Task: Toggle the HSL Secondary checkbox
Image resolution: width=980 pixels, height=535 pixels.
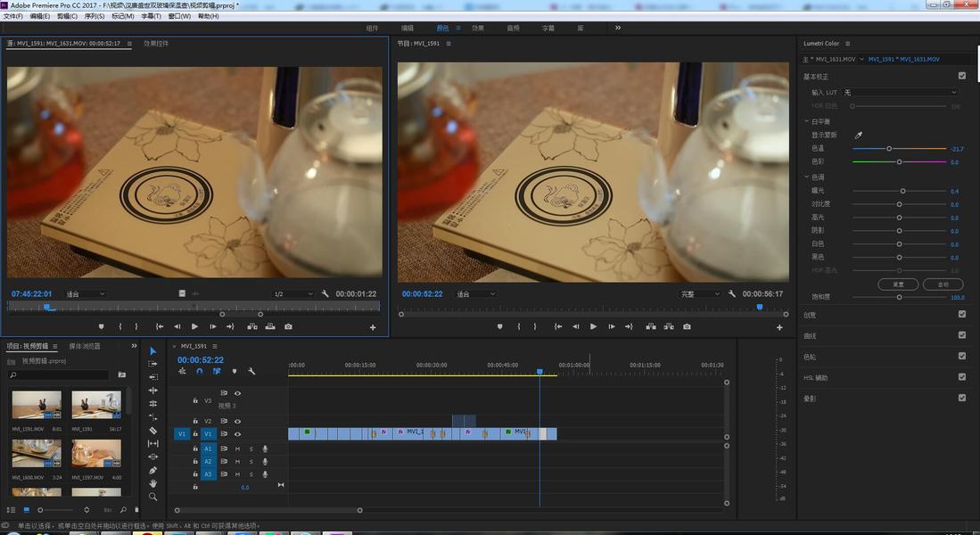Action: [962, 377]
